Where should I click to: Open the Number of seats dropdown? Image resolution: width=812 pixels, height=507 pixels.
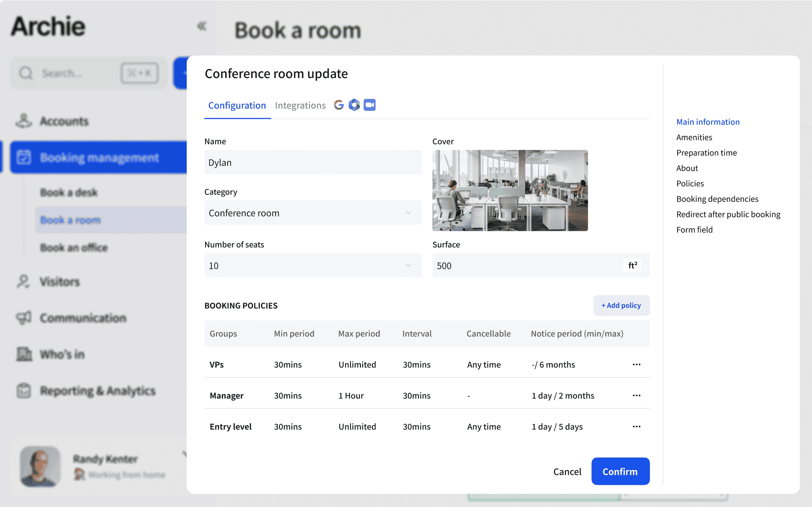coord(408,265)
